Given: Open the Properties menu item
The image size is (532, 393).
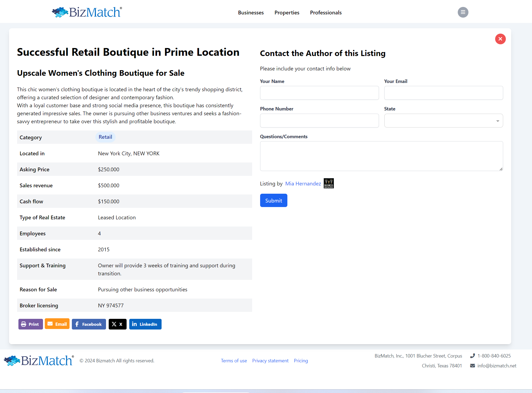Looking at the screenshot, I should pos(287,13).
